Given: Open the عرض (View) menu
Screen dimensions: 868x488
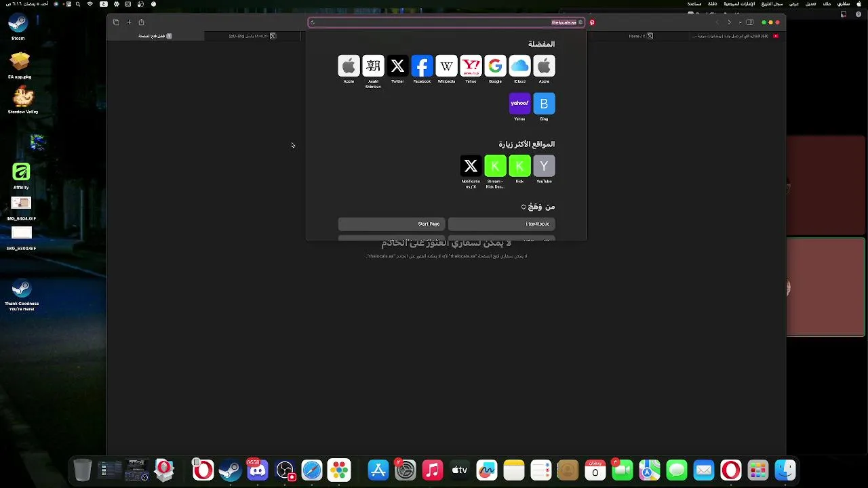Looking at the screenshot, I should click(793, 4).
